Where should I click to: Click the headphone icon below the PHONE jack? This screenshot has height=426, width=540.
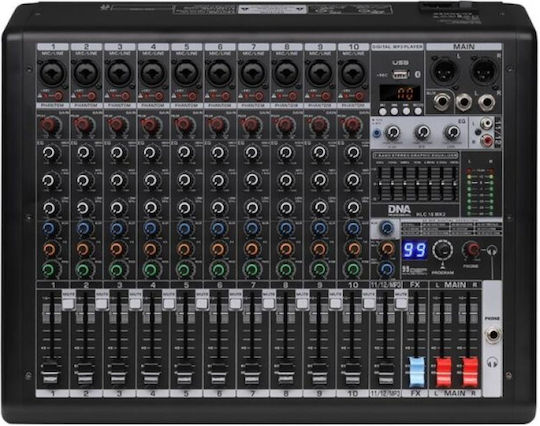492,362
